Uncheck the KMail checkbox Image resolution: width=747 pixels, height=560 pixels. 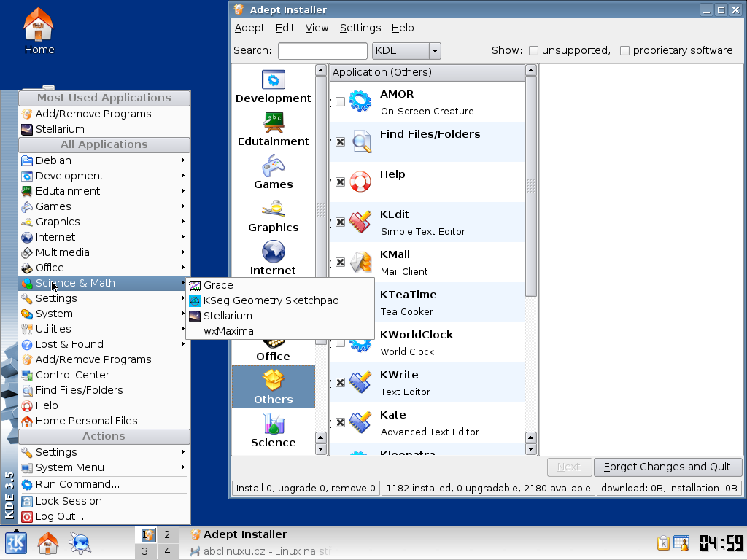click(340, 262)
